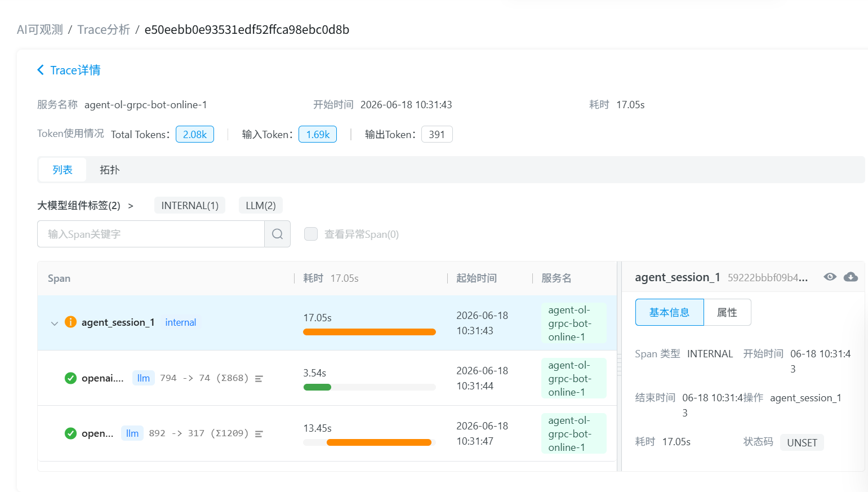
Task: Click the Total Tokens 2.08k badge
Action: [x=195, y=134]
